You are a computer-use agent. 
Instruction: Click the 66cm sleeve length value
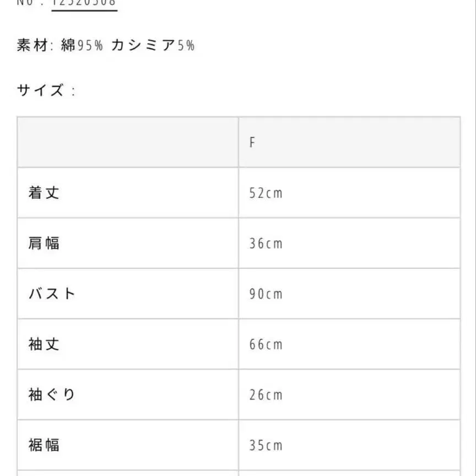[266, 345]
